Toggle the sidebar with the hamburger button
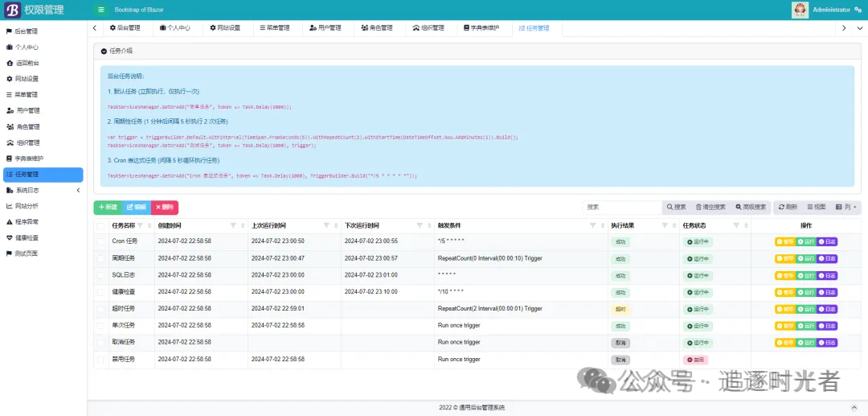This screenshot has width=868, height=416. [100, 10]
